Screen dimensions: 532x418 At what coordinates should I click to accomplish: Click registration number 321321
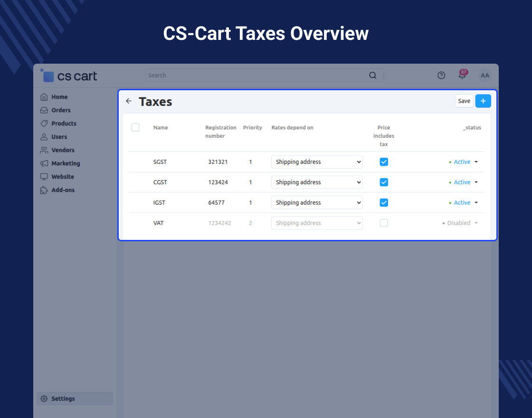pyautogui.click(x=218, y=162)
